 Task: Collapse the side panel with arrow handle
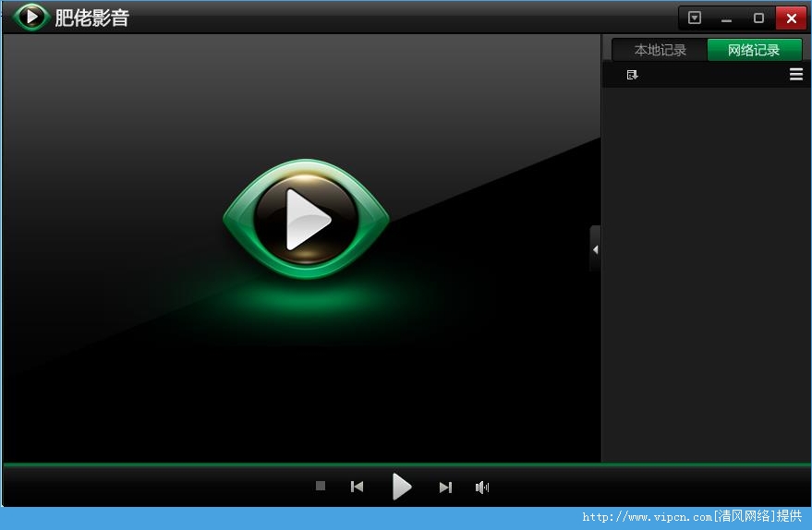click(x=596, y=249)
